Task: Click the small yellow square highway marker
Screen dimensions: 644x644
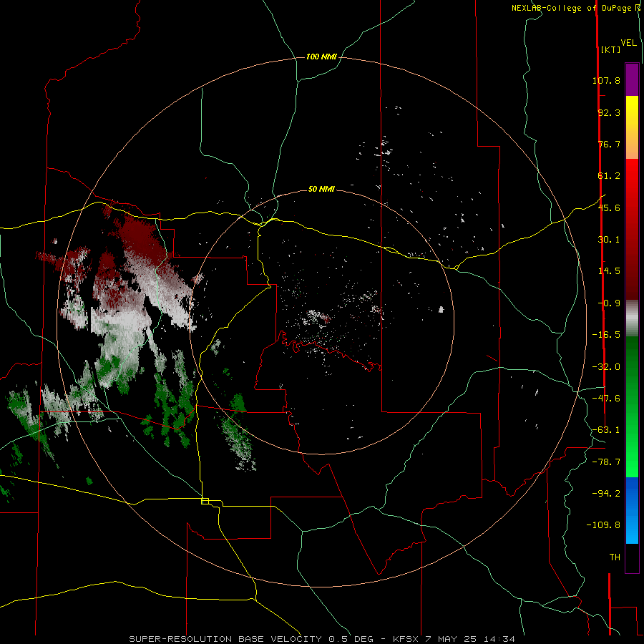Action: click(x=205, y=501)
